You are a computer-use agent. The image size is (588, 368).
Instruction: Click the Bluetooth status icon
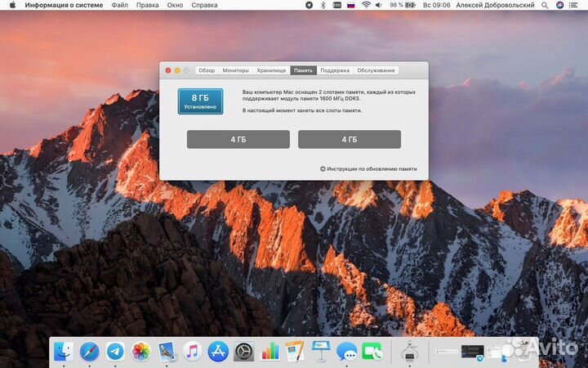click(323, 5)
